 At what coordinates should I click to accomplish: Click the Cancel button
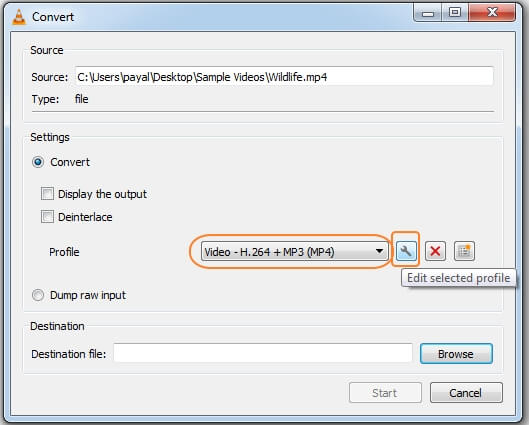click(466, 393)
